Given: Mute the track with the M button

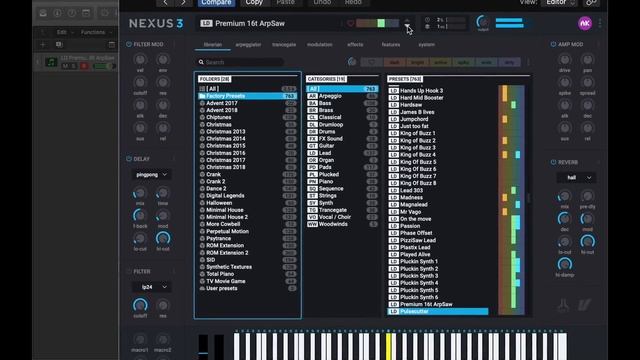Looking at the screenshot, I should (64, 66).
